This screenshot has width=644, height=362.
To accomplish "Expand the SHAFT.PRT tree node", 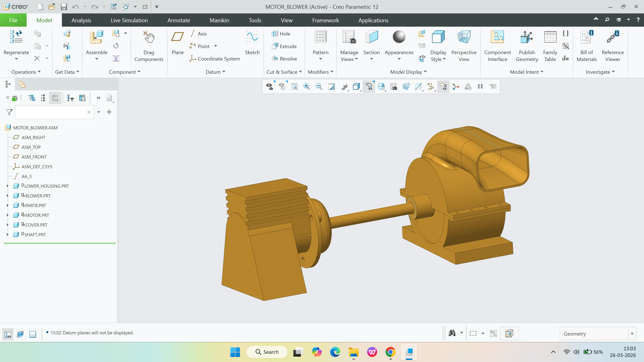I will point(7,234).
